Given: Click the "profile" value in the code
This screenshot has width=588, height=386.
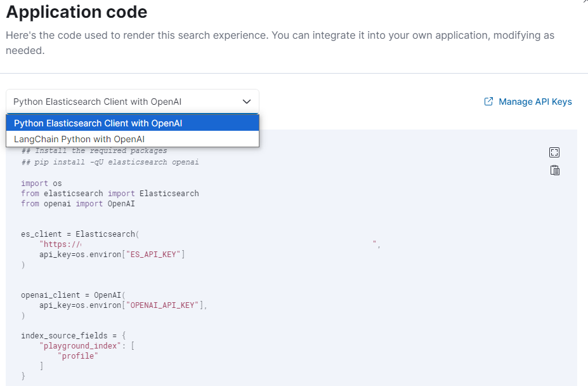Looking at the screenshot, I should [x=77, y=356].
